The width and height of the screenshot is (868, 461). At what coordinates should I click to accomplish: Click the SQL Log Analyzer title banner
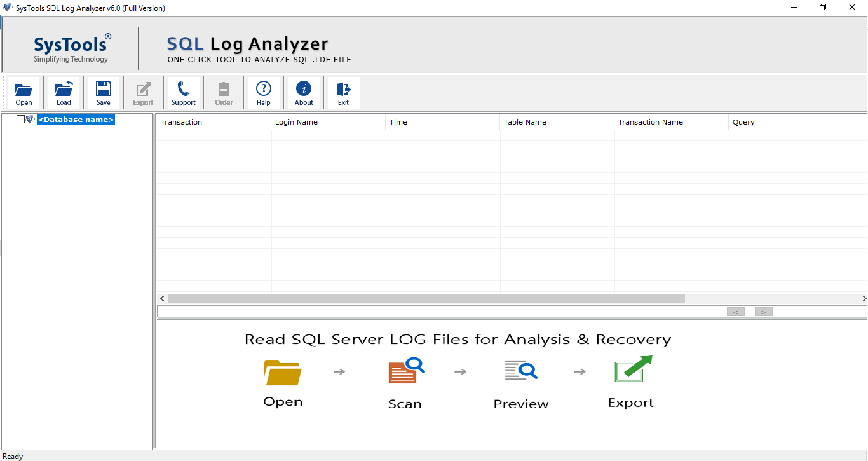pos(259,50)
